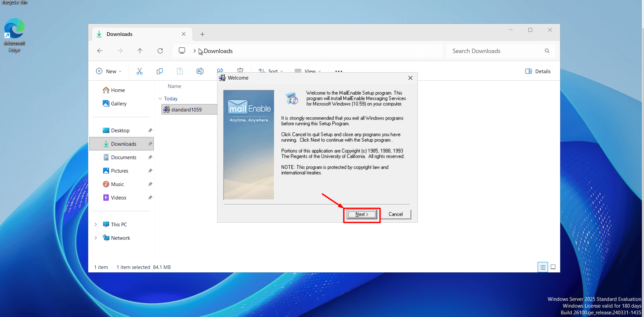Select Downloads in navigation pane

[121, 144]
